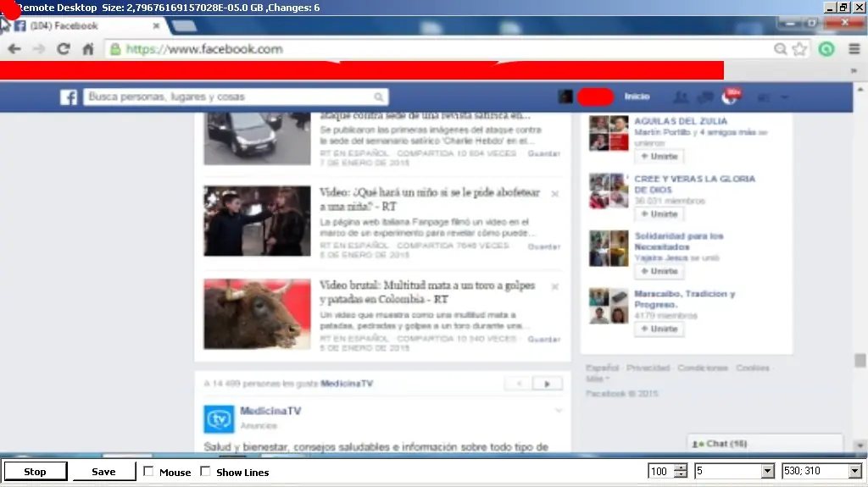This screenshot has height=487, width=868.
Task: Open the dropdown showing 5
Action: 767,472
